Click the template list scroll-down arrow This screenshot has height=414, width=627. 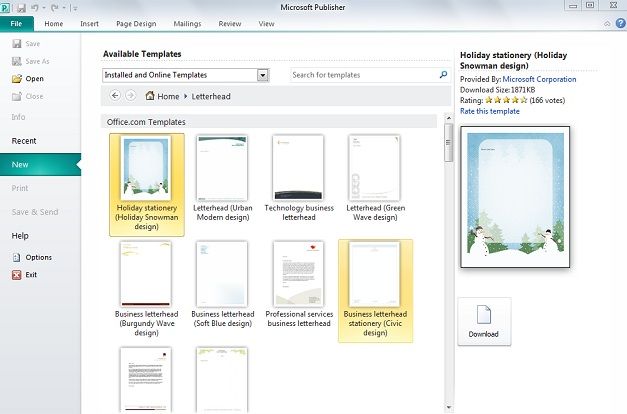(448, 408)
